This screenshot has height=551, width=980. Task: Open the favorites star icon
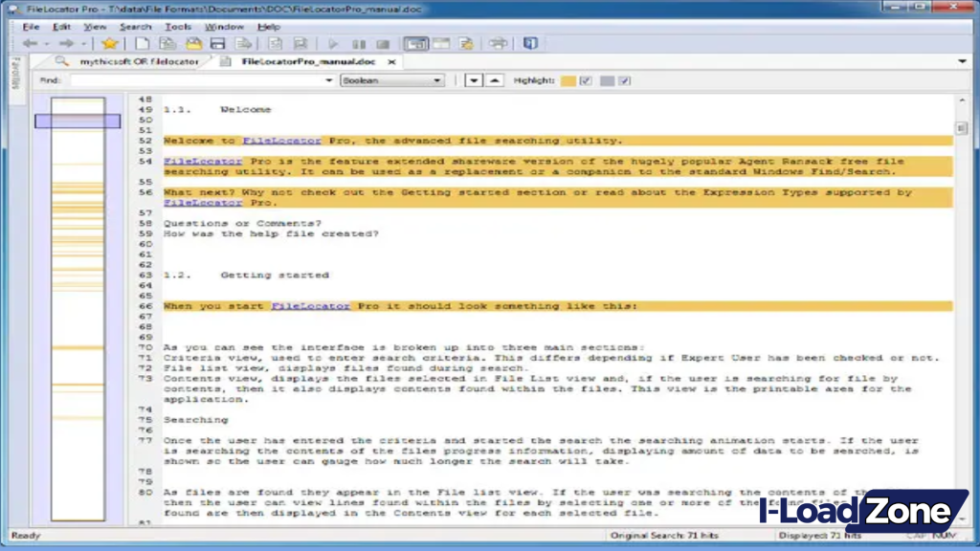click(x=109, y=43)
